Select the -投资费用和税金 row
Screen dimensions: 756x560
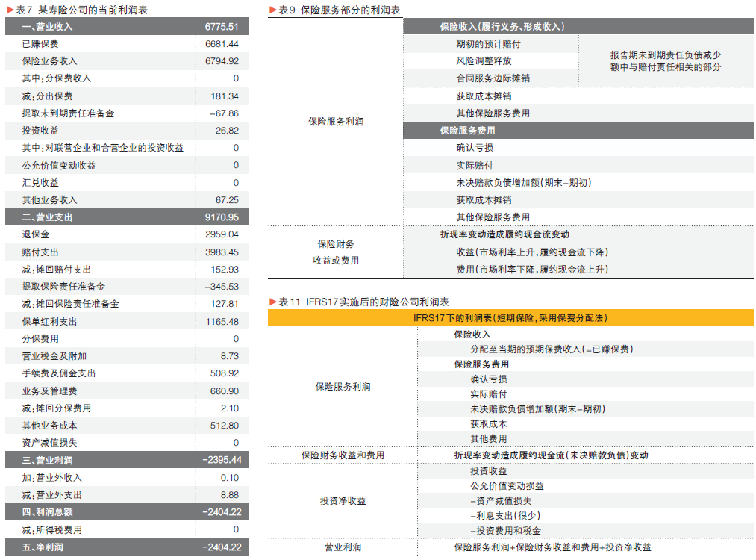pyautogui.click(x=585, y=531)
